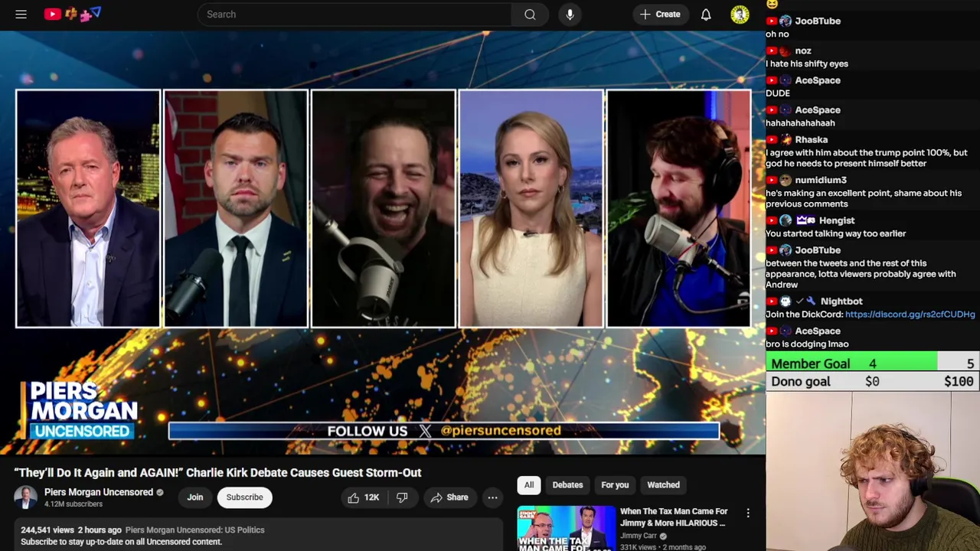
Task: Click the search magnifier button
Action: pos(530,14)
